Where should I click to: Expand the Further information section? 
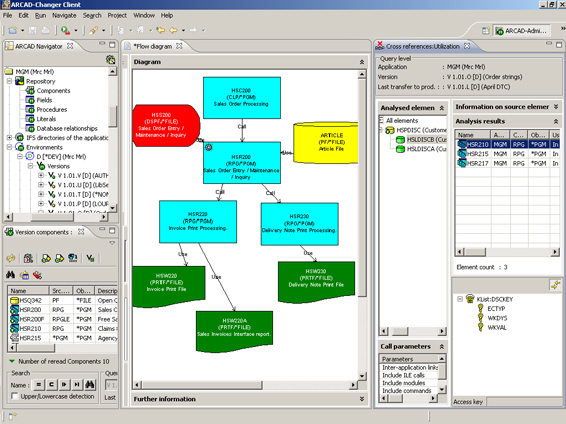(362, 399)
